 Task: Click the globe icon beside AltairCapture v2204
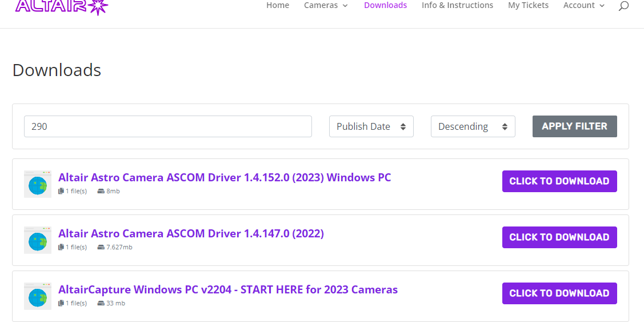coord(38,296)
